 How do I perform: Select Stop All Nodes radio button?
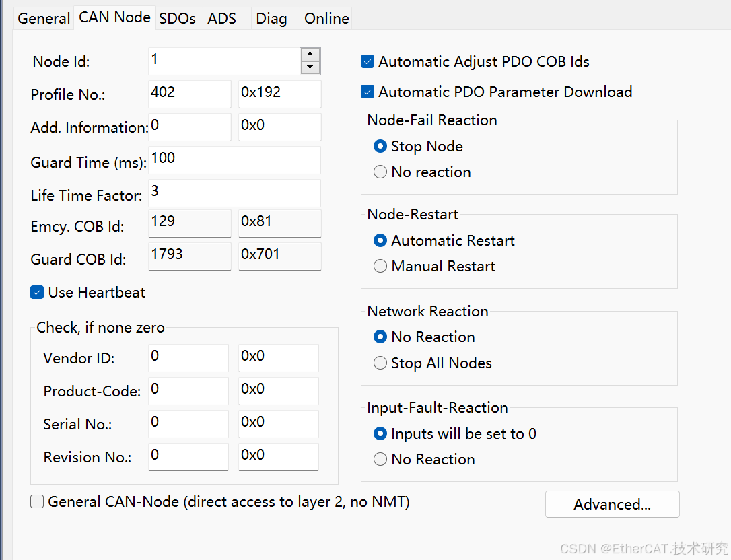[380, 363]
